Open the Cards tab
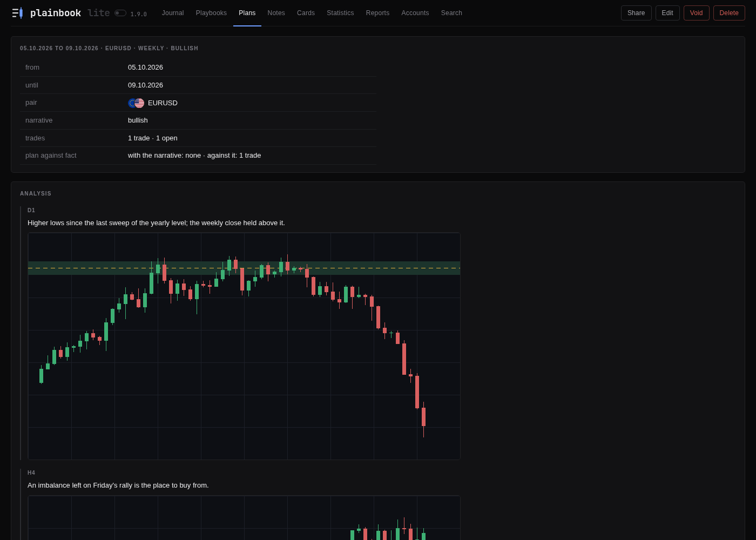 point(306,13)
